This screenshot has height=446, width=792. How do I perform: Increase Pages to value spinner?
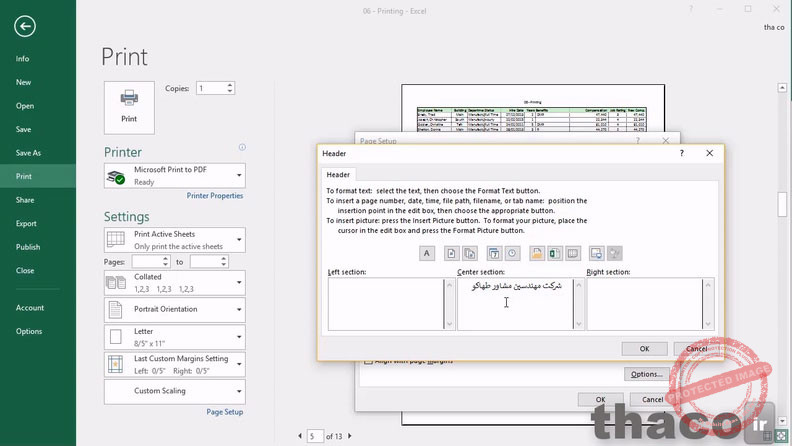coord(223,259)
